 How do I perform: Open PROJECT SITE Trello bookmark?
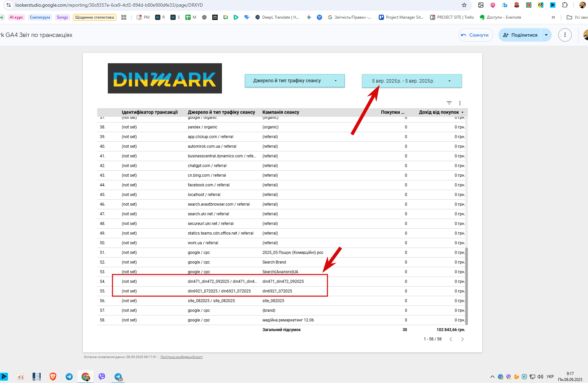pyautogui.click(x=452, y=17)
